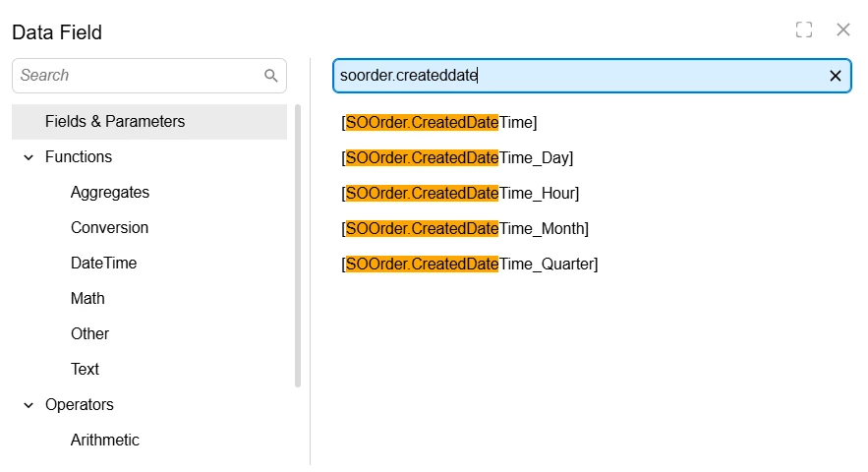
Task: Choose the SOOrder.CreatedDateTime_Day field
Action: [457, 158]
